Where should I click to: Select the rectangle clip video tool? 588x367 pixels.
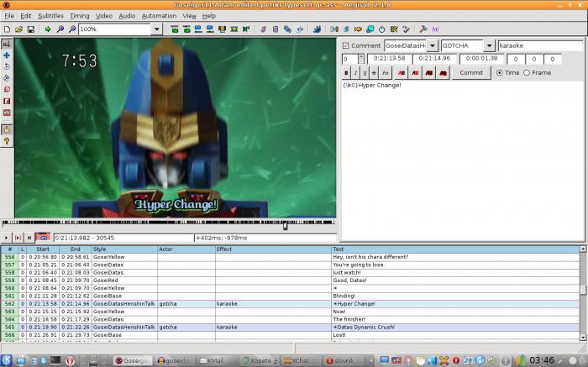pyautogui.click(x=7, y=102)
